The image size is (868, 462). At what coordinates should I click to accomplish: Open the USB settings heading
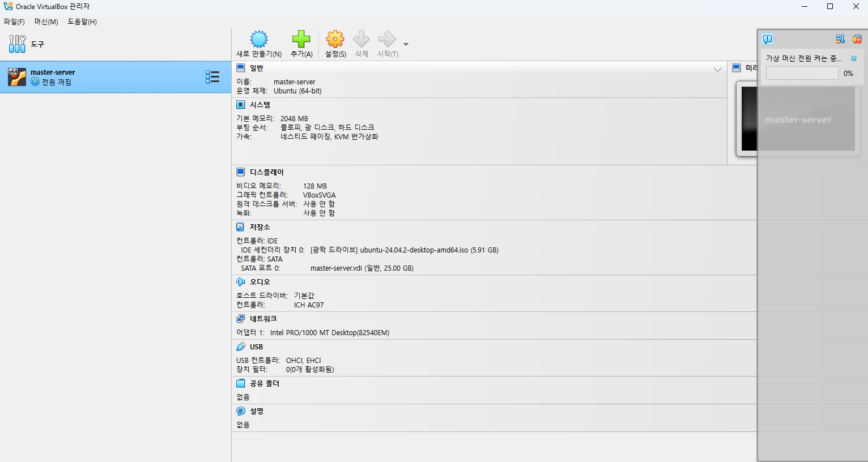257,346
